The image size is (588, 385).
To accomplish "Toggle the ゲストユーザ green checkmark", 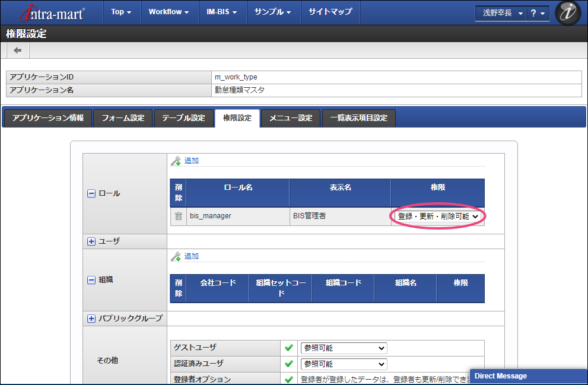I will (x=289, y=348).
